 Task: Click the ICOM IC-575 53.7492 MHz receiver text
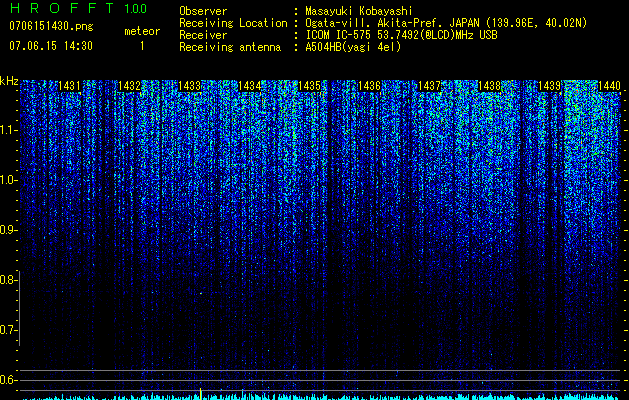(x=401, y=35)
